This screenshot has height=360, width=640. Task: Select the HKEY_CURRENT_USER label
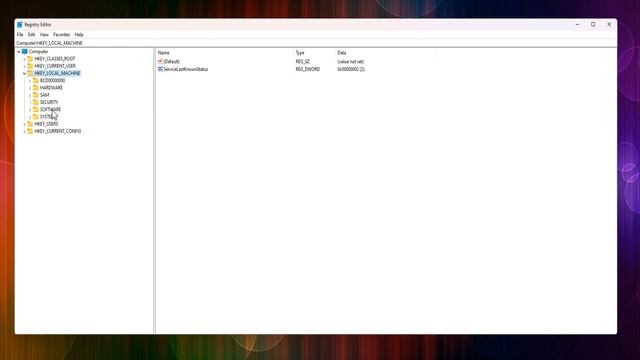click(x=55, y=66)
